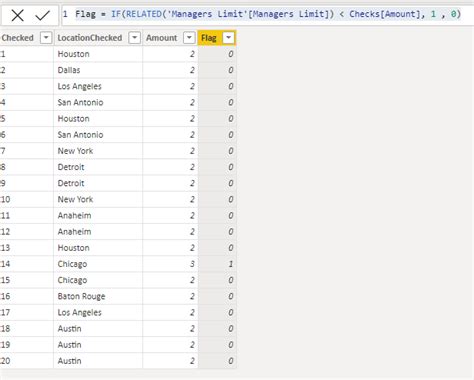Viewport: 474px width, 380px height.
Task: Select the Baton Rouge location cell
Action: [x=98, y=296]
